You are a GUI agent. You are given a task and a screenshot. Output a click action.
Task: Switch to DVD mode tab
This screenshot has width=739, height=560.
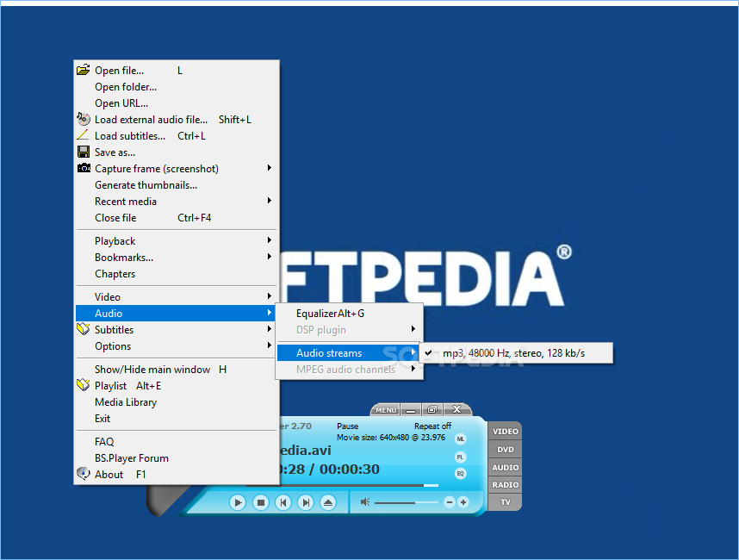coord(506,449)
